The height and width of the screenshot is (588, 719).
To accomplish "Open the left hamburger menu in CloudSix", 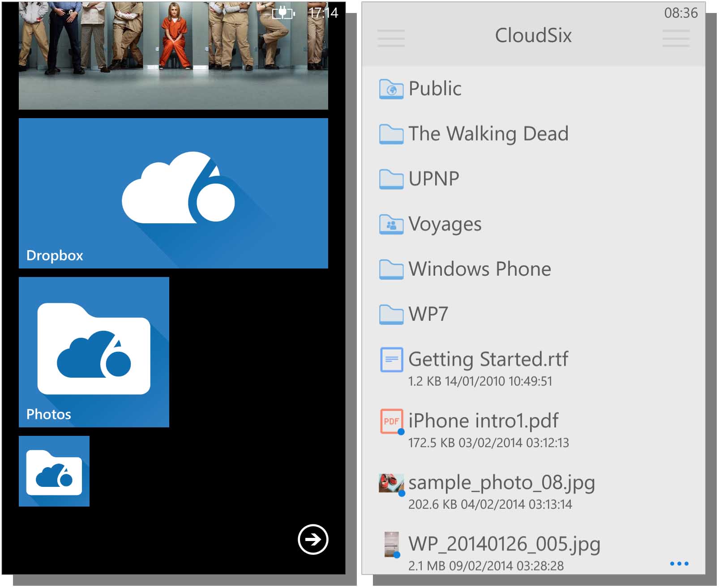I will coord(391,38).
